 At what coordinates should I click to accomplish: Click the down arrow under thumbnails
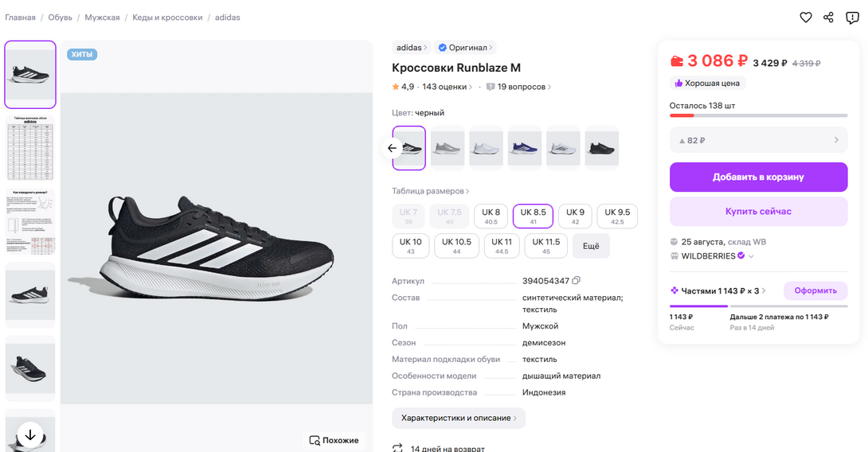coord(30,434)
